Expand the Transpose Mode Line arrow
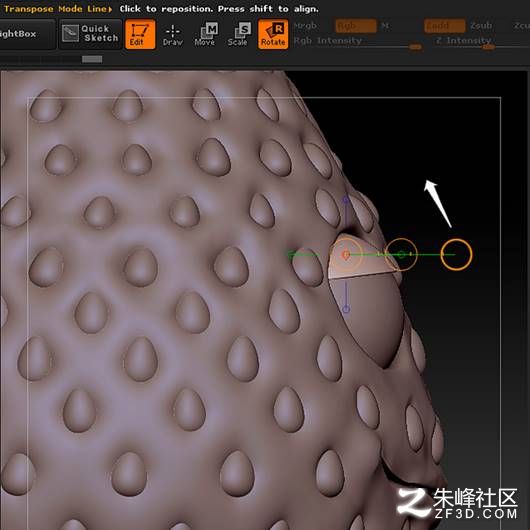Image resolution: width=530 pixels, height=530 pixels. click(x=110, y=9)
